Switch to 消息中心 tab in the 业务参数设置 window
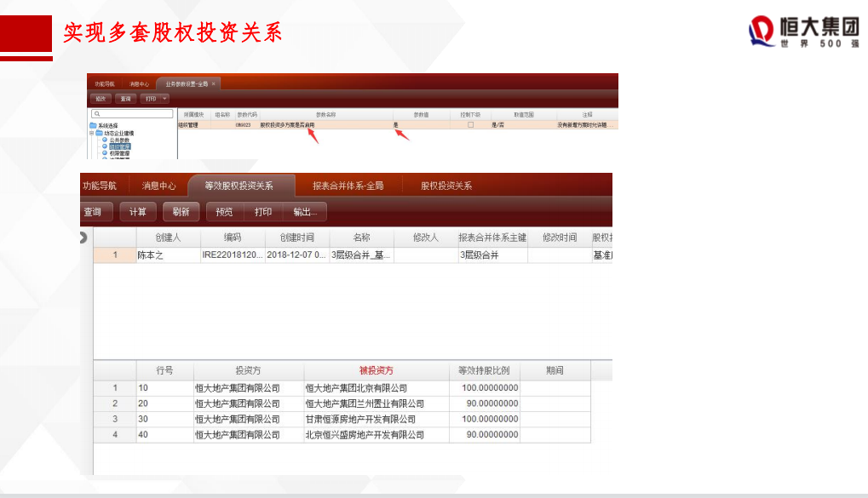The image size is (868, 498). click(x=139, y=84)
